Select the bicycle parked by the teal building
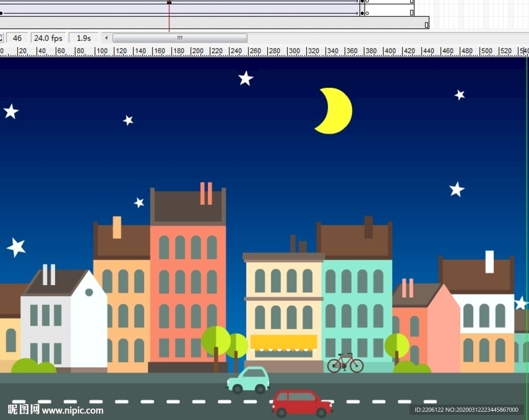 click(x=345, y=363)
